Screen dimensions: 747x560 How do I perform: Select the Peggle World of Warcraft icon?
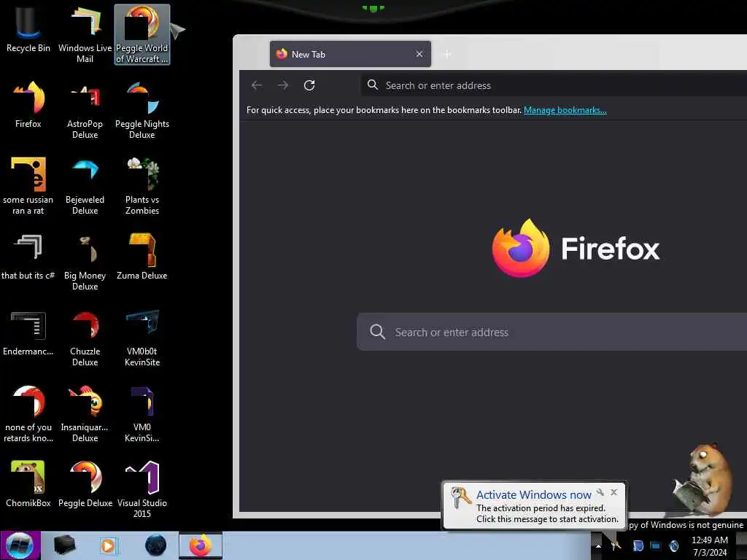tap(142, 34)
